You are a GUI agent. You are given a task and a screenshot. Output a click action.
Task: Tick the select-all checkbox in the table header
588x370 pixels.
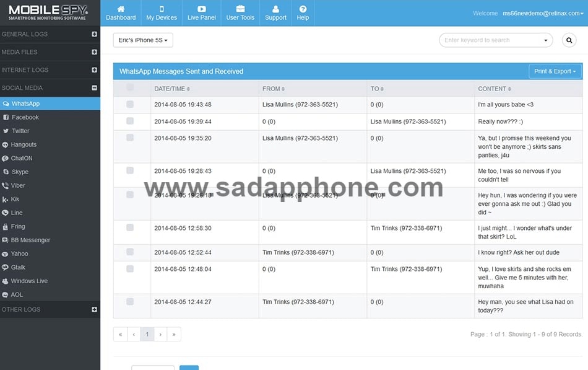pos(130,88)
